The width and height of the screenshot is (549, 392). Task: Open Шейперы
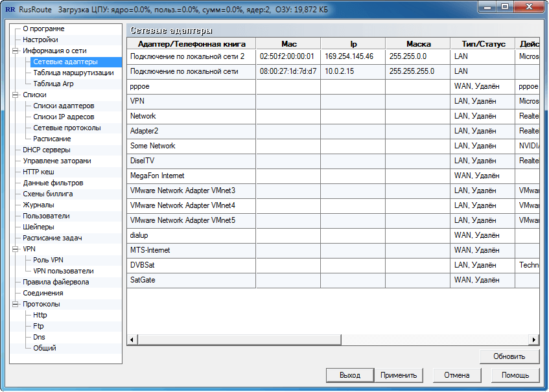[38, 227]
